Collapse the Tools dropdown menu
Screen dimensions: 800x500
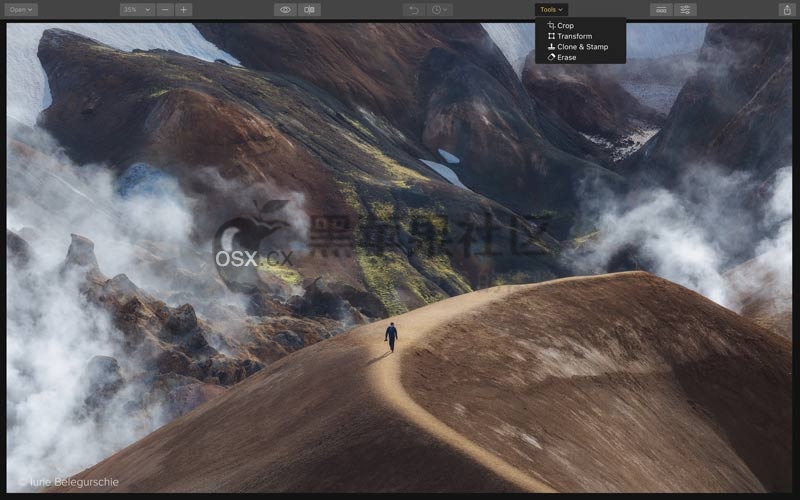click(x=551, y=10)
